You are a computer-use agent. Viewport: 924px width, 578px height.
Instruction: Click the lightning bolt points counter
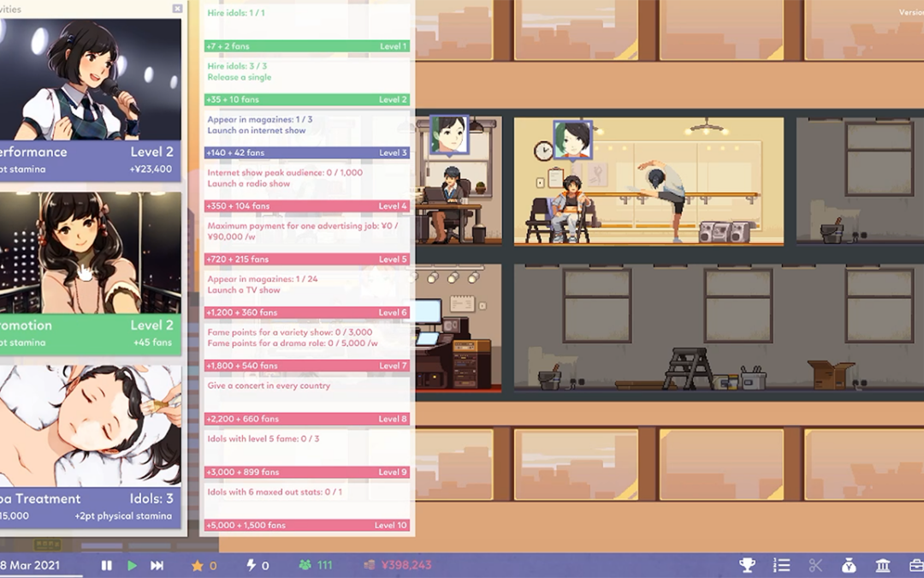[258, 565]
